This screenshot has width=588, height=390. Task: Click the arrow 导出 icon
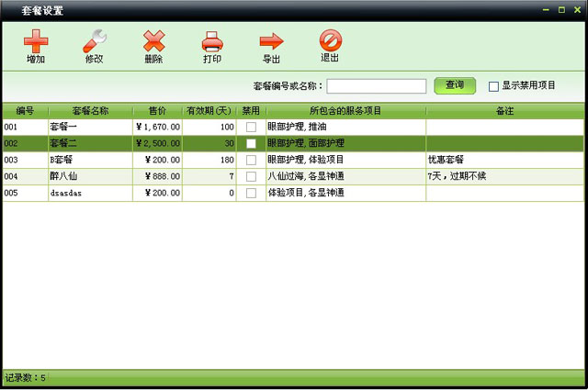pyautogui.click(x=271, y=41)
